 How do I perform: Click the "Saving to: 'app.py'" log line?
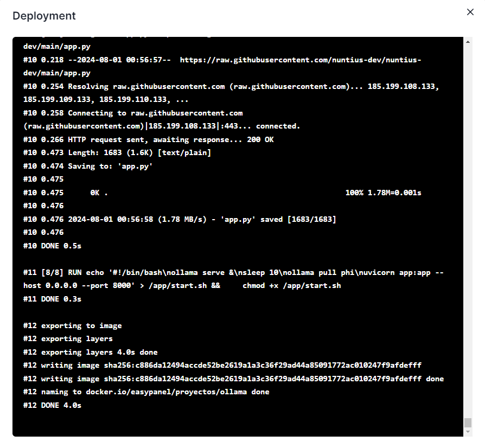[87, 166]
